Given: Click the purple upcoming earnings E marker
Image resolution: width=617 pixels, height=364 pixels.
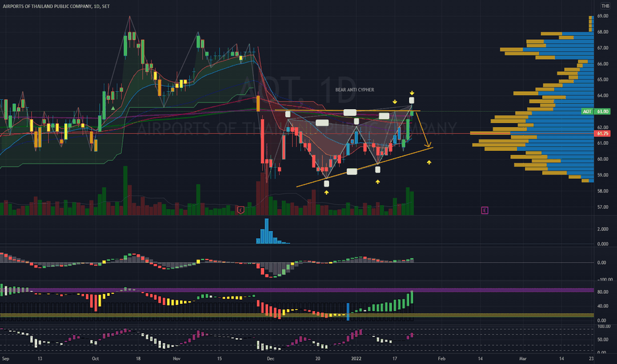Looking at the screenshot, I should [x=485, y=210].
